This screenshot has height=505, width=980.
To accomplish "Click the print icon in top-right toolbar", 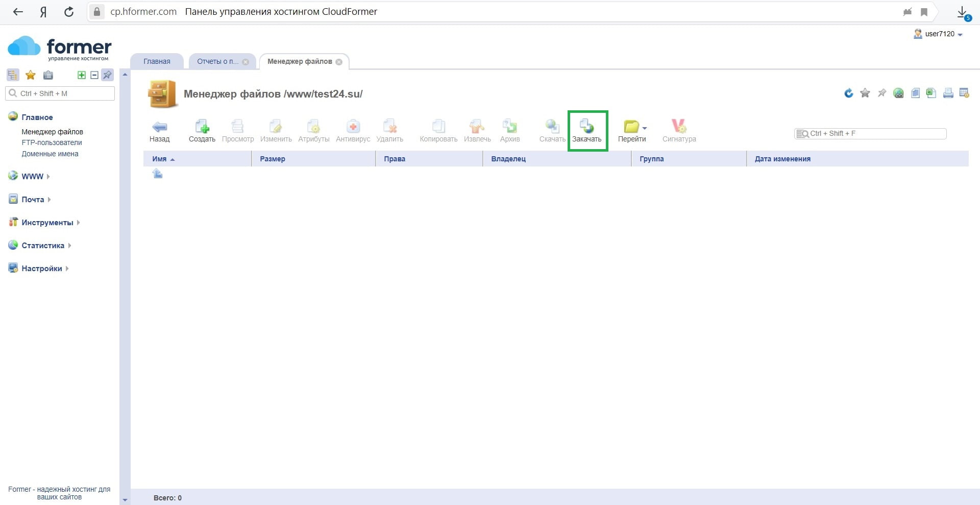I will [x=948, y=93].
